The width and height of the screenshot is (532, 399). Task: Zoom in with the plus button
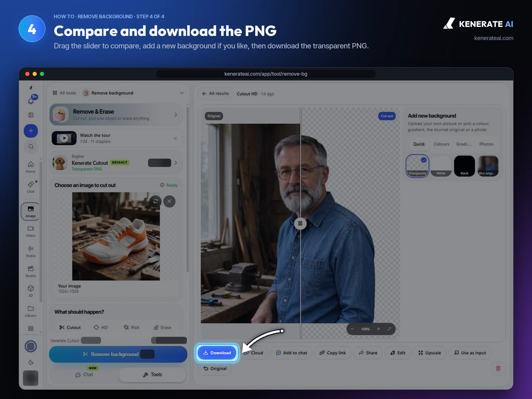point(378,329)
